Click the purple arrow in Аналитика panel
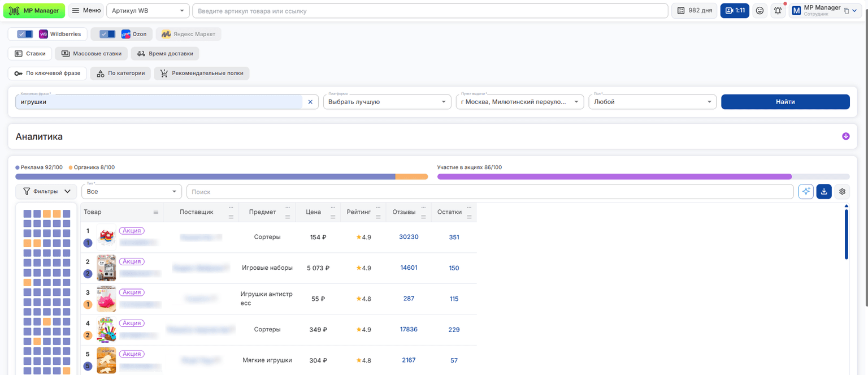The width and height of the screenshot is (868, 375). [x=846, y=136]
